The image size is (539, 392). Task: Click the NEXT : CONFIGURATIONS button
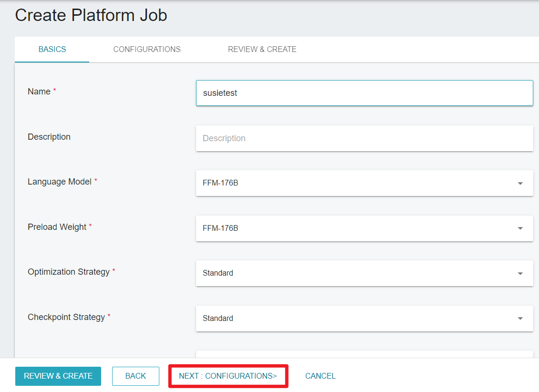(x=228, y=376)
